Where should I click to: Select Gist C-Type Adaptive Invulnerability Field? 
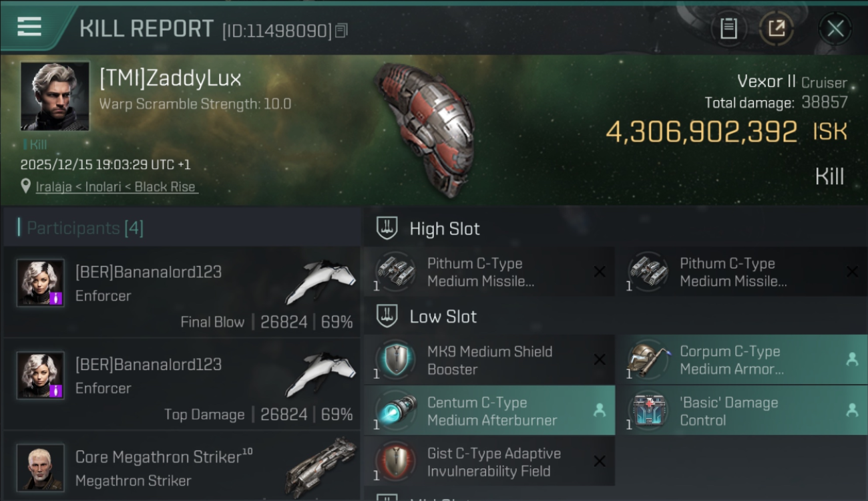click(489, 462)
